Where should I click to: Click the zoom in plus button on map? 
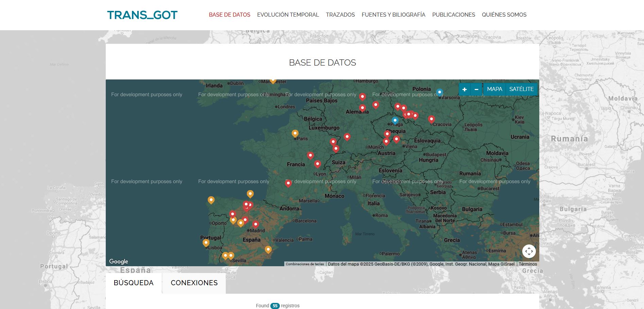pyautogui.click(x=464, y=89)
